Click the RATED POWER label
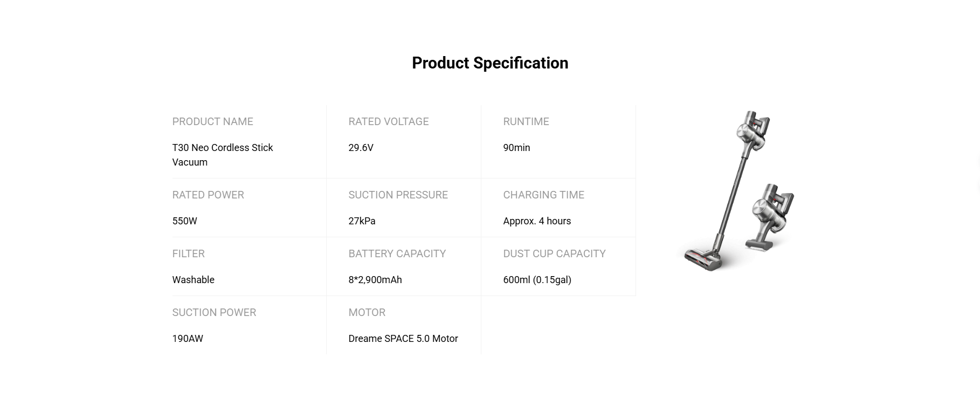The width and height of the screenshot is (980, 405). tap(208, 195)
